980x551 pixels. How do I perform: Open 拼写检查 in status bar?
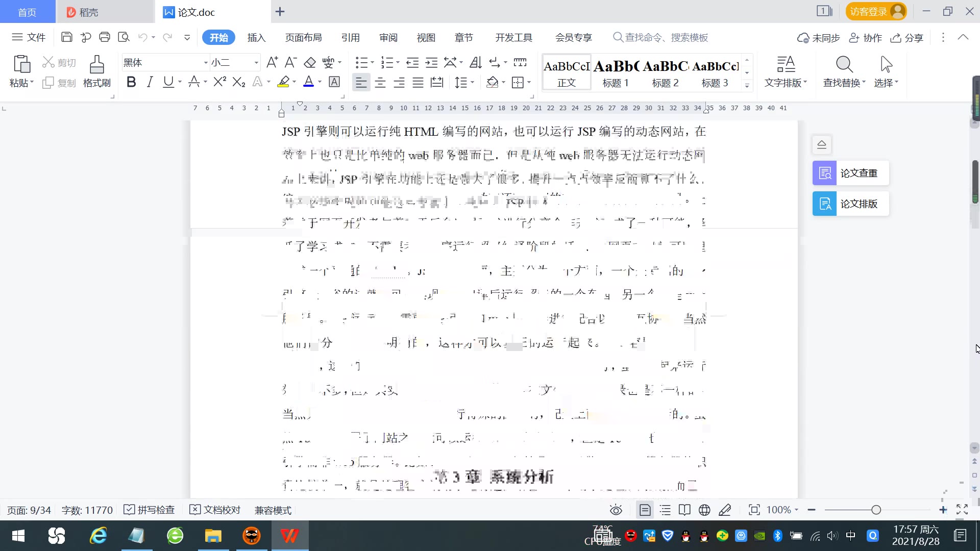pyautogui.click(x=150, y=510)
